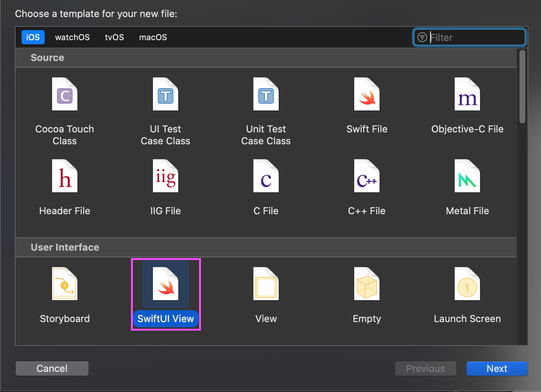541x392 pixels.
Task: Switch to the watchOS tab
Action: coord(72,37)
